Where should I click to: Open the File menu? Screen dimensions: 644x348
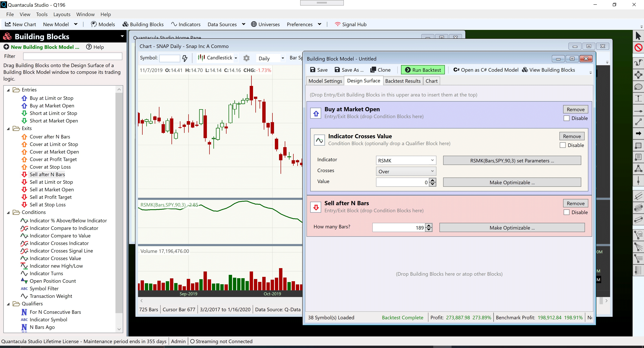10,14
